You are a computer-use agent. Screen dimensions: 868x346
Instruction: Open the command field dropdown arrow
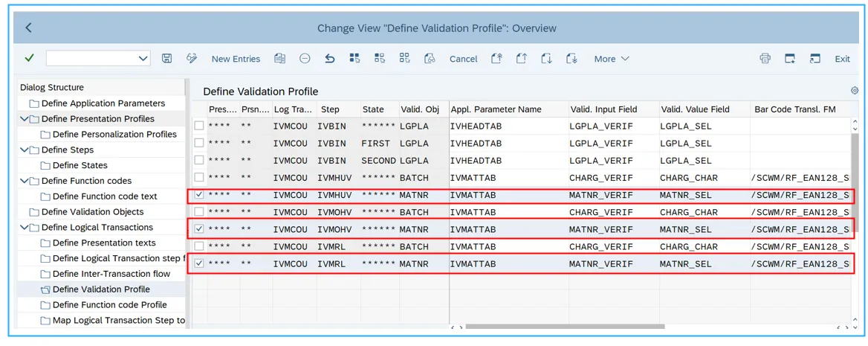pyautogui.click(x=143, y=59)
